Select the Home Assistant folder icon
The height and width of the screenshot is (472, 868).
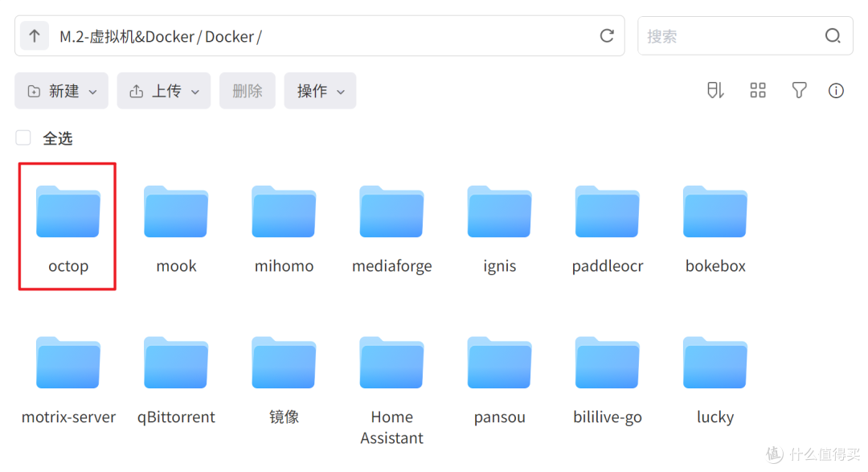point(391,363)
